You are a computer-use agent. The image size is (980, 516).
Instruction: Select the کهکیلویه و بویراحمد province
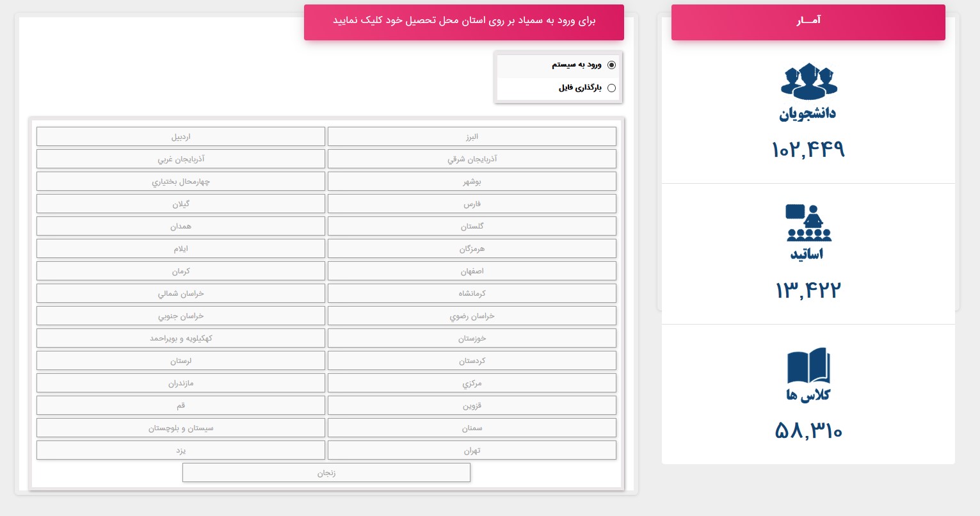pyautogui.click(x=181, y=338)
